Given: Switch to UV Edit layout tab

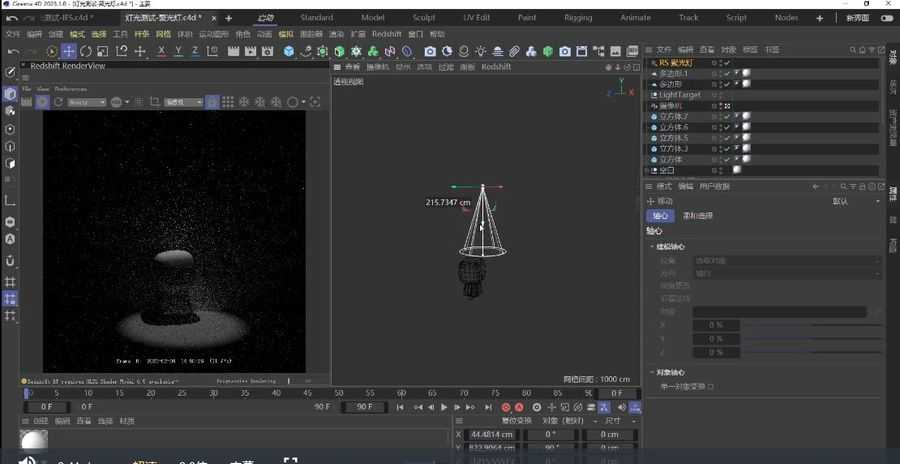Looking at the screenshot, I should pos(476,18).
